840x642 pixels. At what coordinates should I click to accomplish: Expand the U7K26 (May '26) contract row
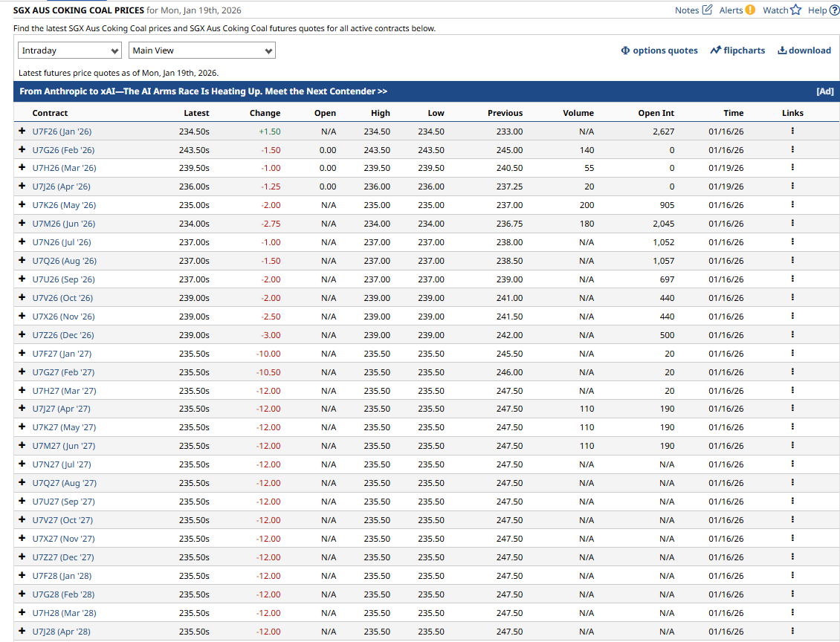(22, 204)
